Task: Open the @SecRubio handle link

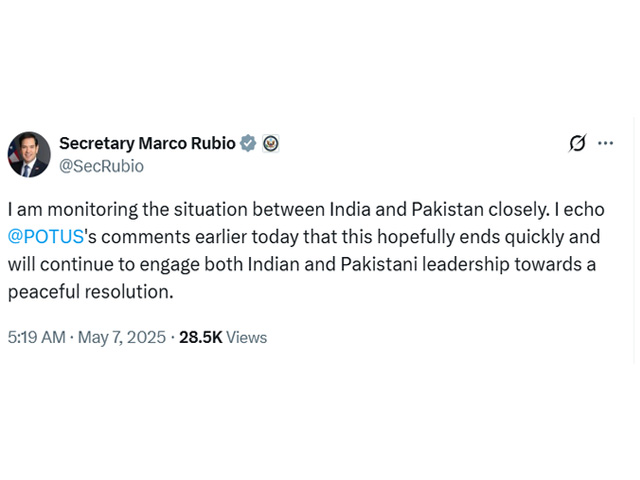Action: coord(101,166)
